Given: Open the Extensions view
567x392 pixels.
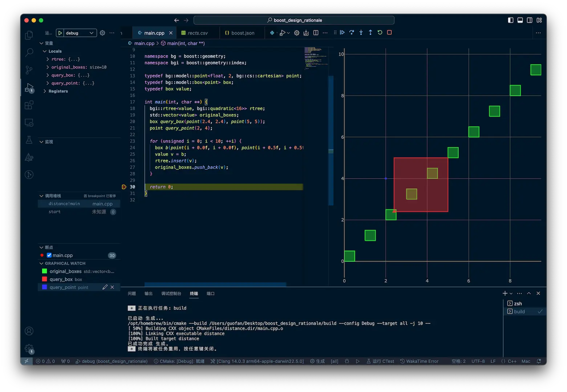Looking at the screenshot, I should coord(29,105).
